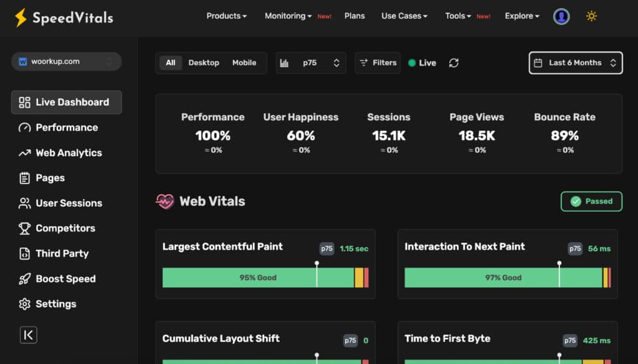Toggle light mode with the sun icon
The height and width of the screenshot is (364, 638).
click(591, 16)
